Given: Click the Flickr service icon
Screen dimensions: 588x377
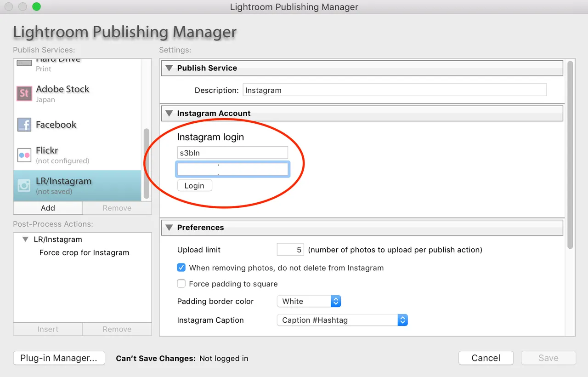Looking at the screenshot, I should pyautogui.click(x=24, y=155).
